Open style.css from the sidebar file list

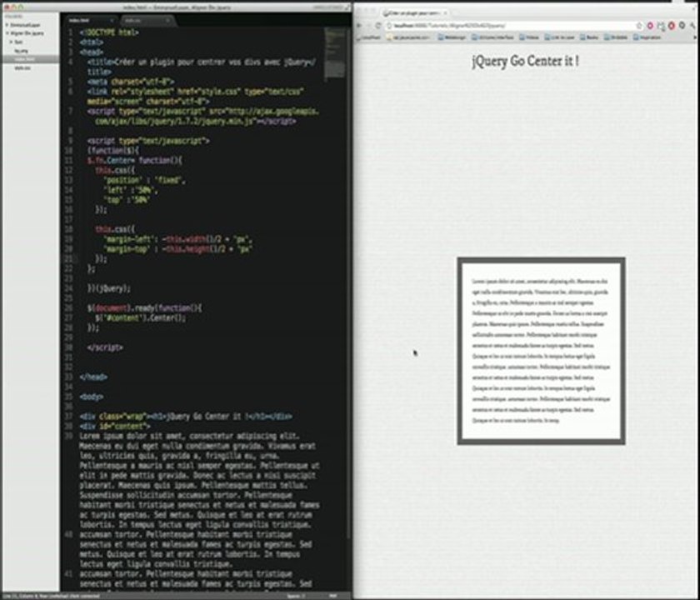coord(22,68)
